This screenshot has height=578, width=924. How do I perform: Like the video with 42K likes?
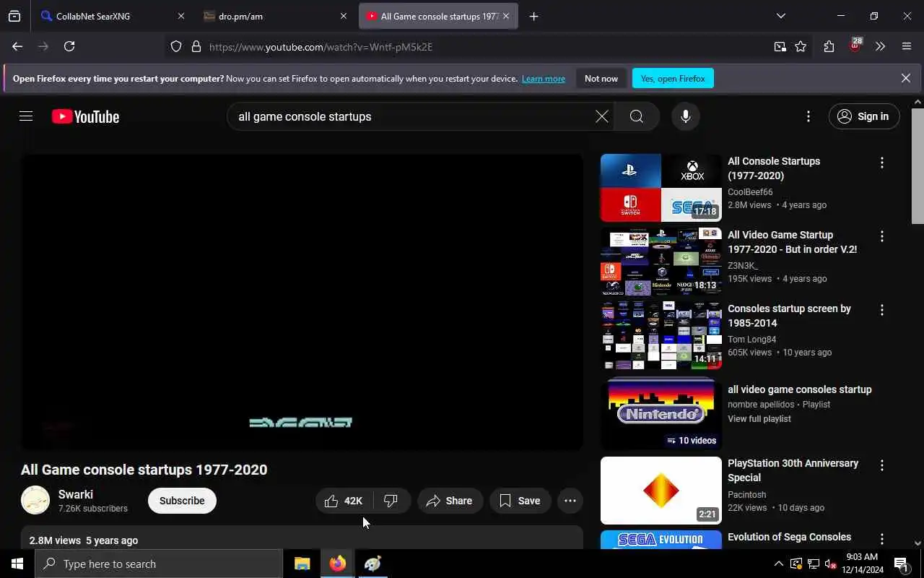click(344, 501)
